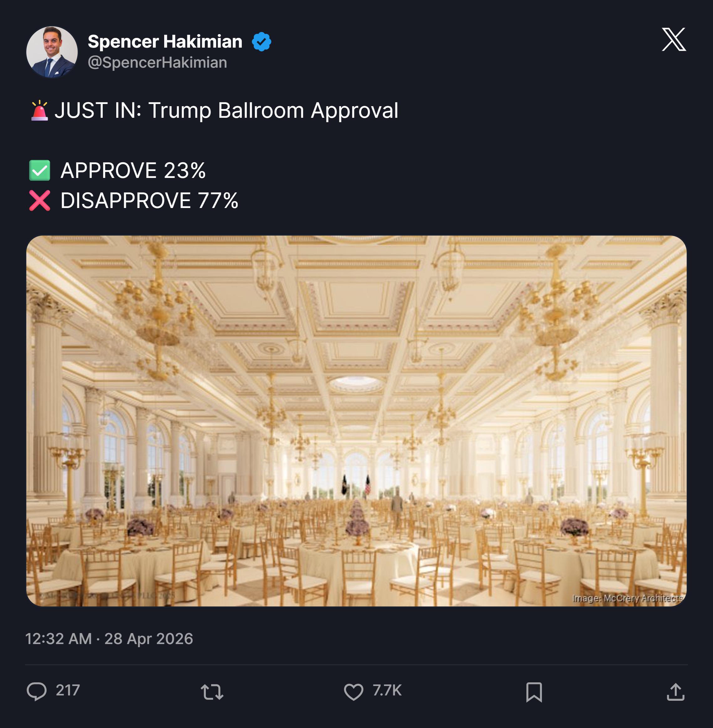Screen dimensions: 713x728
Task: Click the red siren emoji
Action: pos(39,111)
